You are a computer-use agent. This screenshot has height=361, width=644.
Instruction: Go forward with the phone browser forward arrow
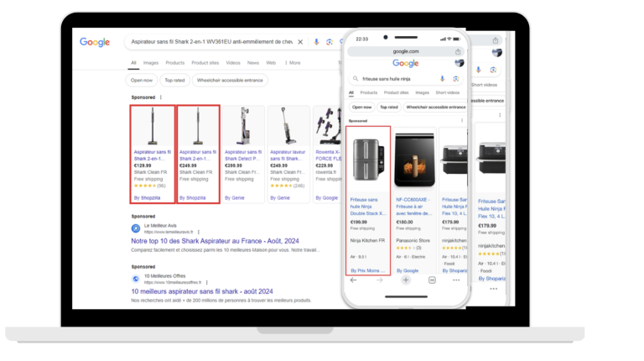click(380, 280)
